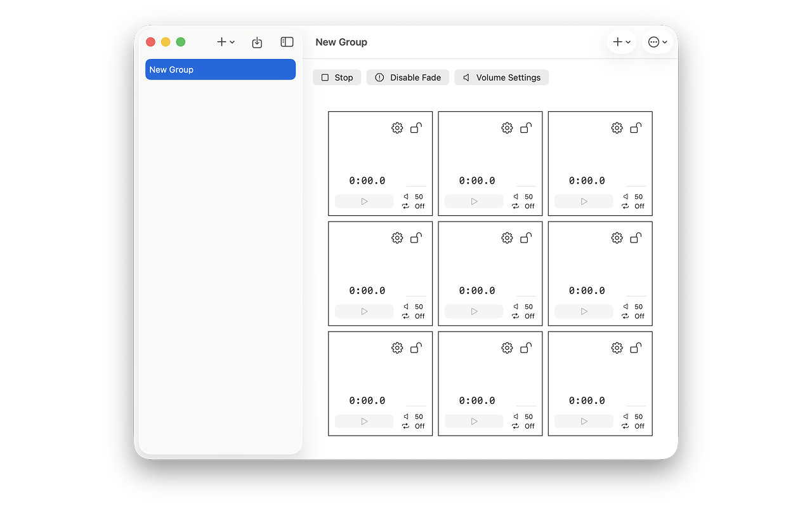Open the plus add menu beside the ellipsis menu
The height and width of the screenshot is (508, 812).
click(x=622, y=42)
